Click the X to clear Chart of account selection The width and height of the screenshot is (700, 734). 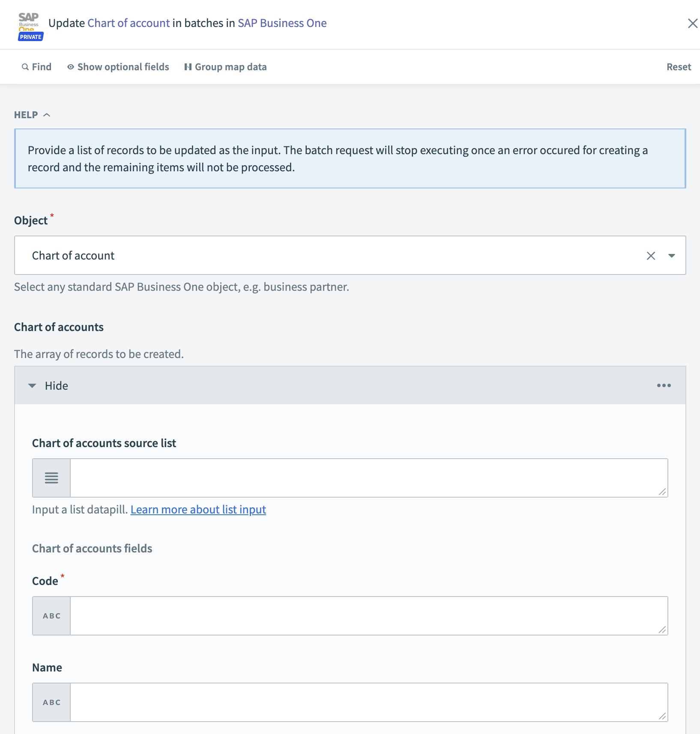(x=651, y=255)
